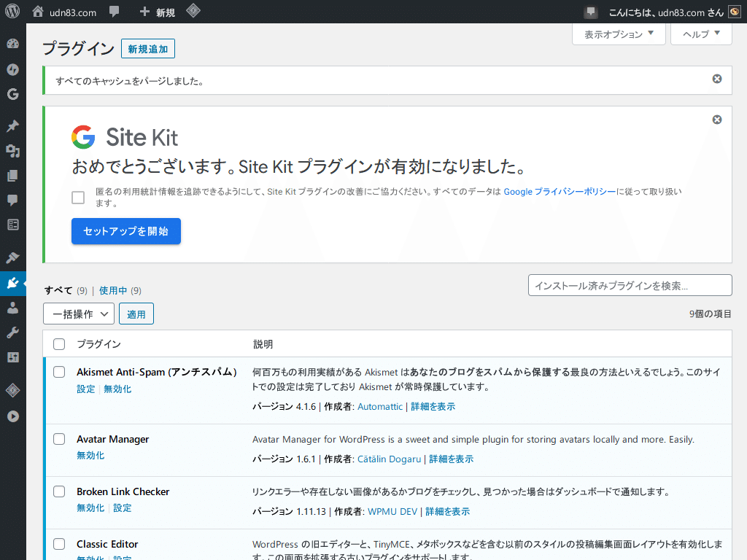The image size is (747, 560).
Task: Open the 一括操作 bulk actions dropdown
Action: coord(79,314)
